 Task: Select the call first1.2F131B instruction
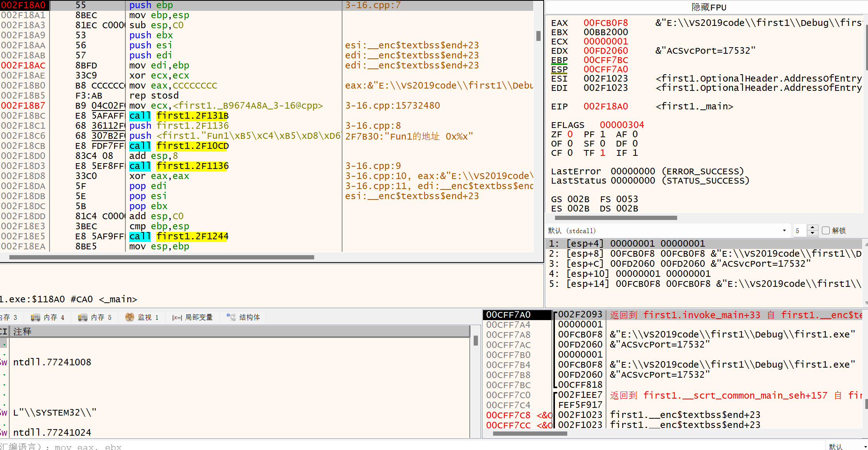coord(179,116)
